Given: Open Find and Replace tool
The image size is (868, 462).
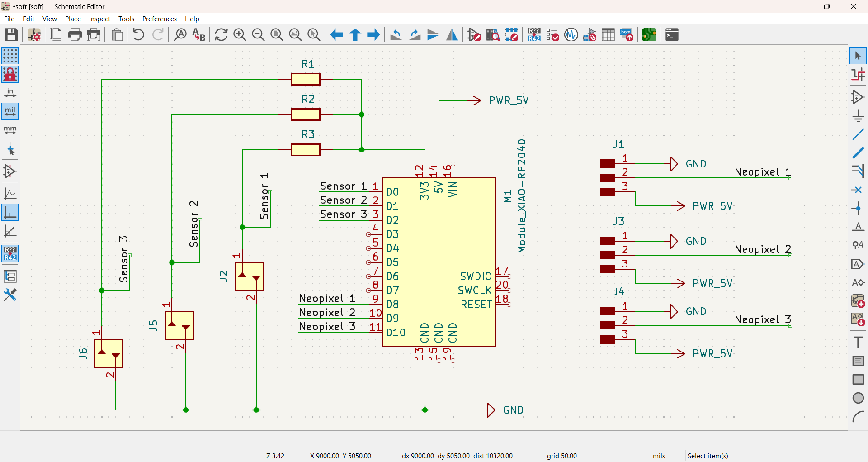Looking at the screenshot, I should click(x=199, y=34).
